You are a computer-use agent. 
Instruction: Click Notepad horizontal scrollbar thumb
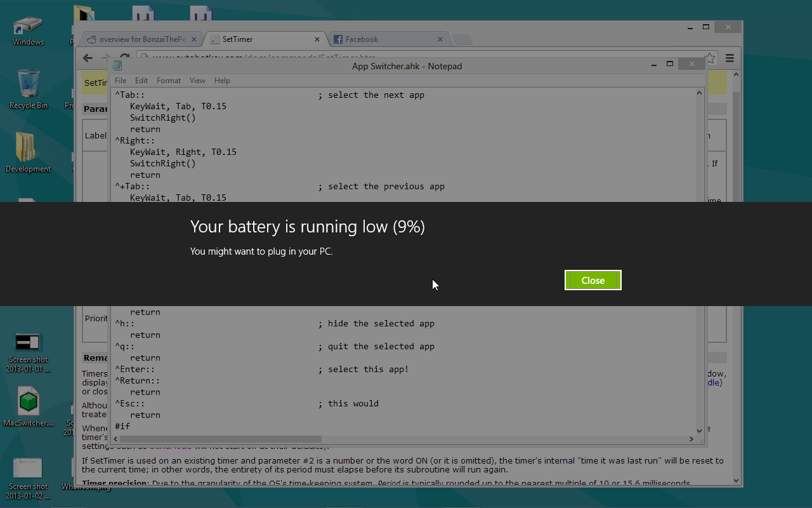point(220,439)
